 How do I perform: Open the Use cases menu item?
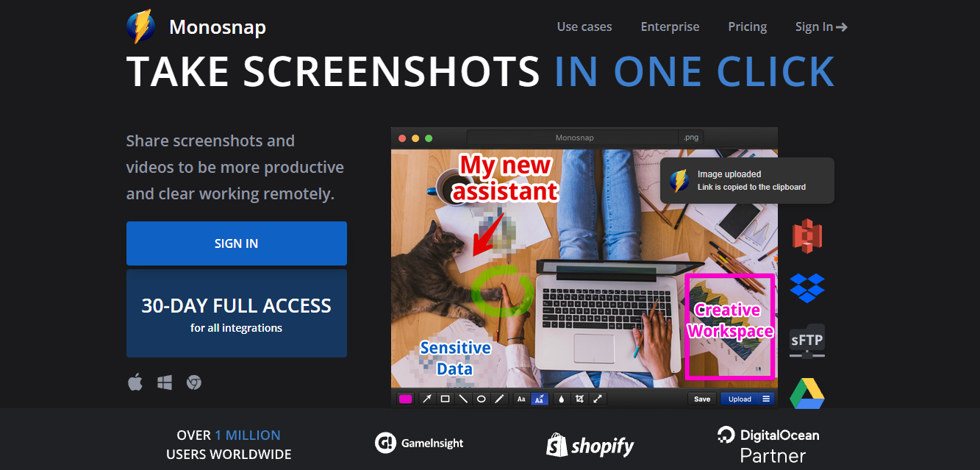click(x=584, y=26)
